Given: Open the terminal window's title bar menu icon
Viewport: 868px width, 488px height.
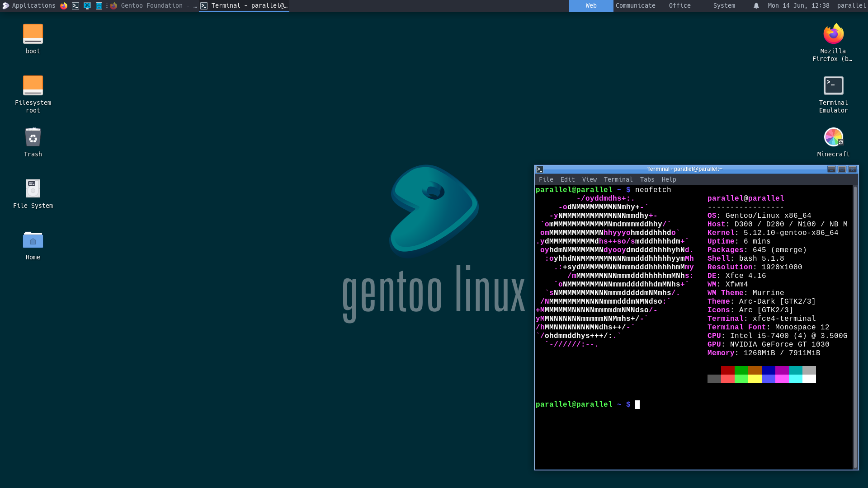Looking at the screenshot, I should [539, 169].
